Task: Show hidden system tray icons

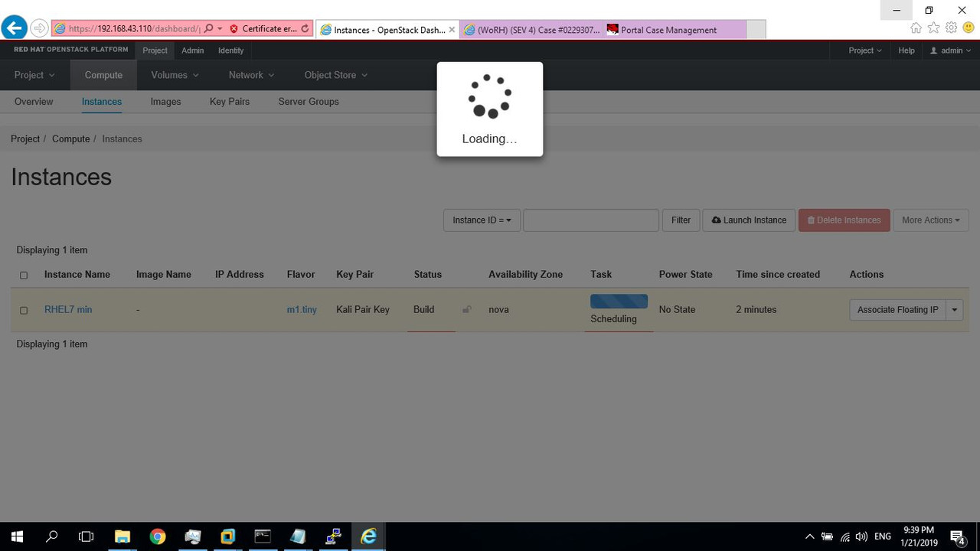Action: (x=809, y=536)
